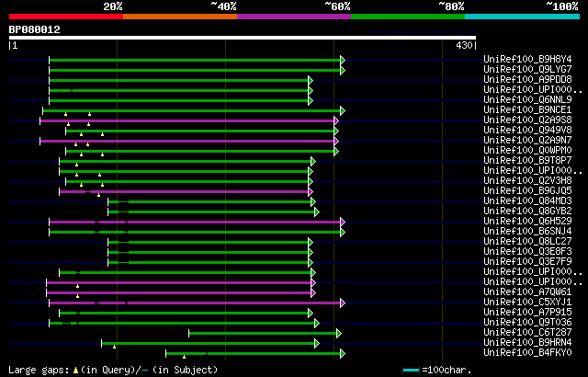Select the UniRef100_Q3E7F9 label
Screen dimensions: 588x377
(527, 262)
